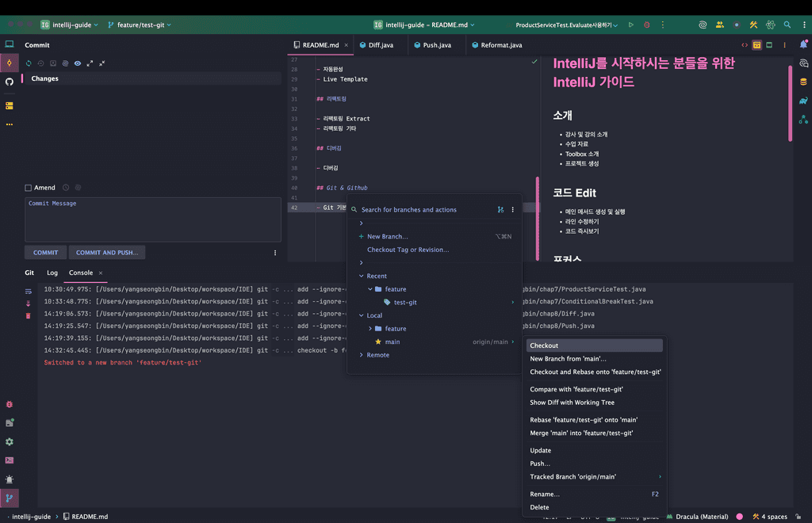
Task: Open the Git tool window branch icon
Action: (10, 498)
